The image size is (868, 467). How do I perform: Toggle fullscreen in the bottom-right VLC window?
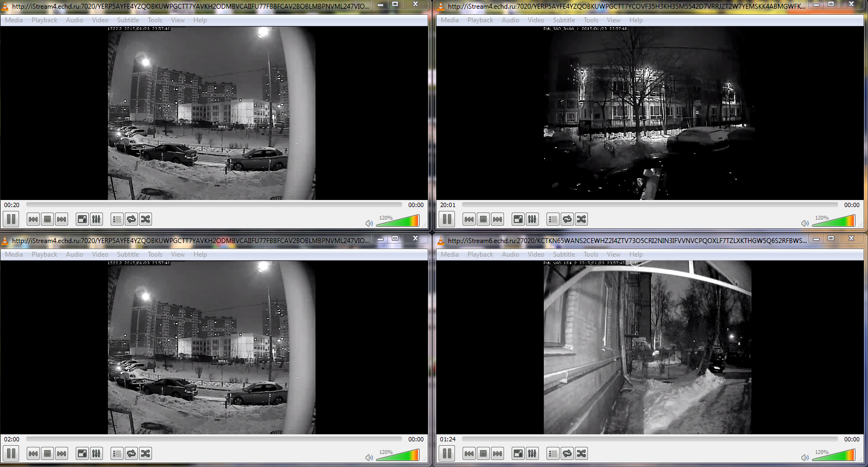tap(518, 453)
